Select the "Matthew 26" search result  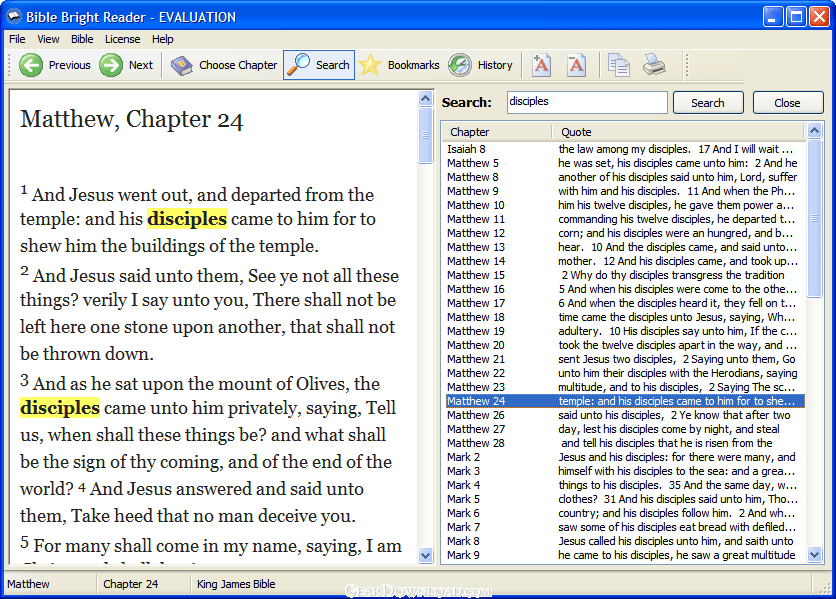[x=625, y=415]
